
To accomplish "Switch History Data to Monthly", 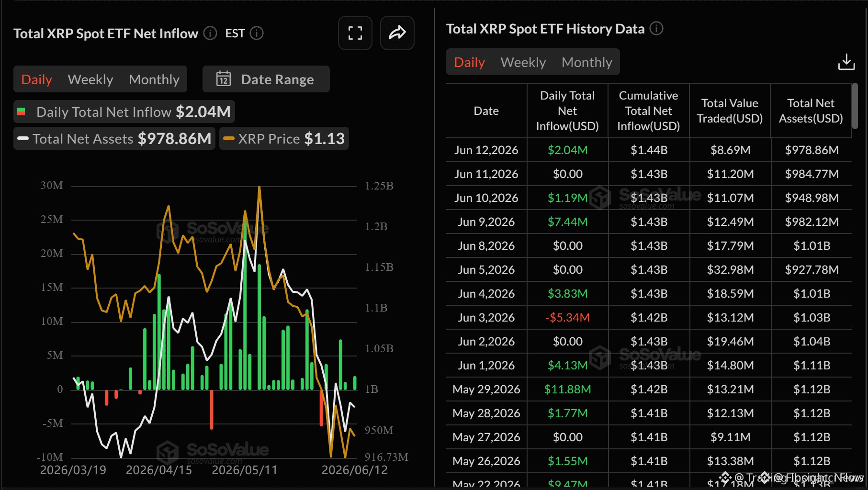I will (x=587, y=62).
